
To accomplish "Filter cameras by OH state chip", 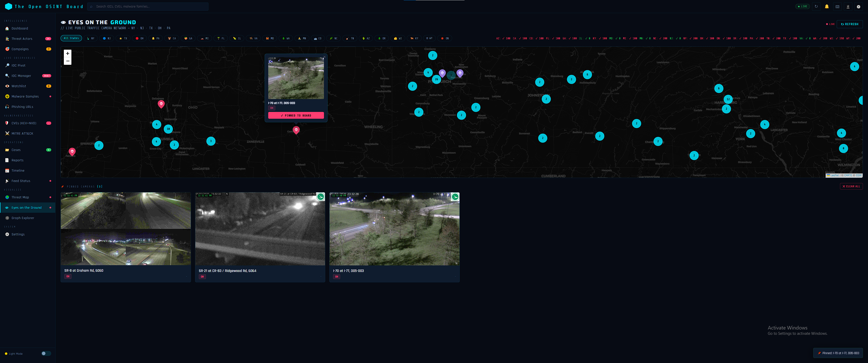I will pyautogui.click(x=140, y=38).
